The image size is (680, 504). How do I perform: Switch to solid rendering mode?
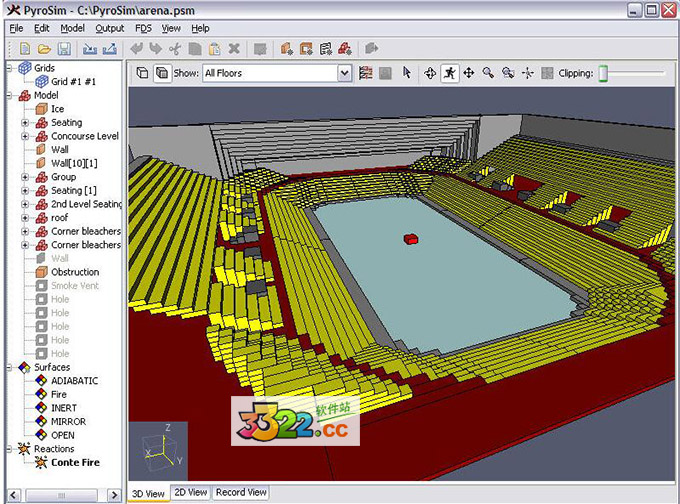(162, 73)
